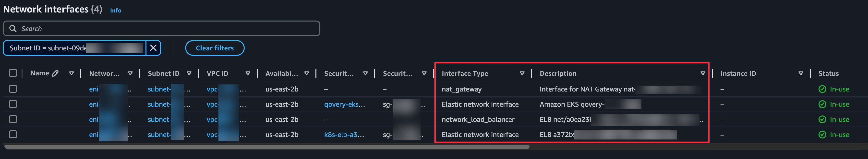Open the k8s-elb-a3 security group link
Viewport: 868px width, 159px height.
pyautogui.click(x=343, y=134)
